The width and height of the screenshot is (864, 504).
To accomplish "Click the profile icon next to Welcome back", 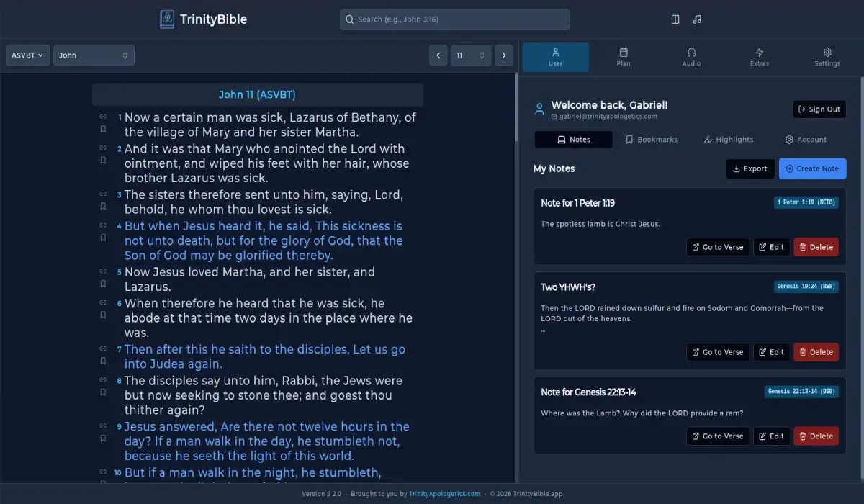I will (x=539, y=108).
